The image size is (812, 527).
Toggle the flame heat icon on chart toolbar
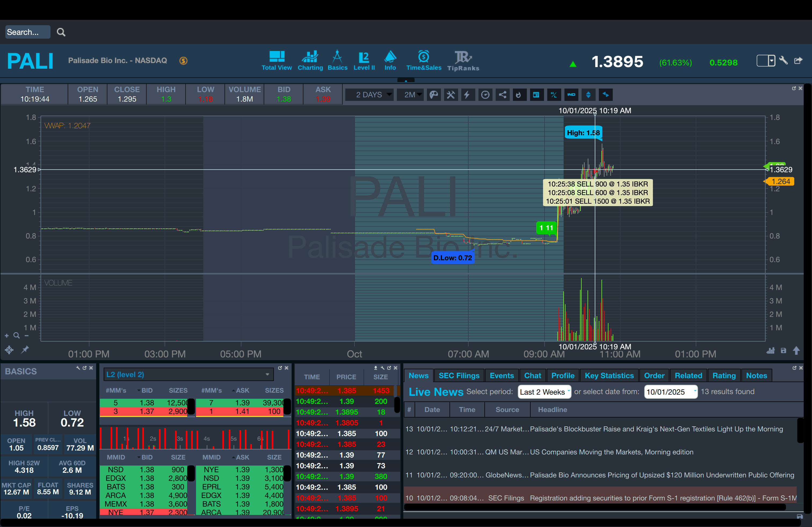(519, 95)
